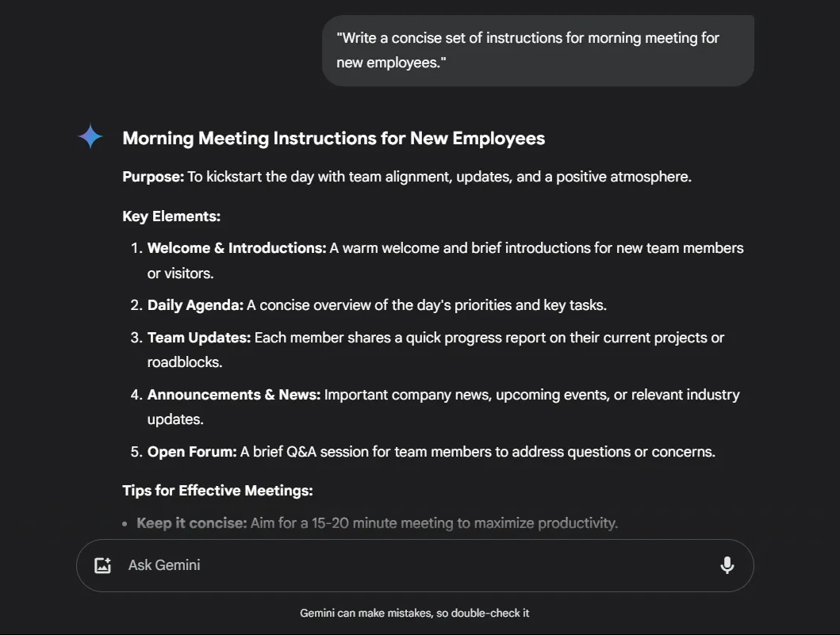Image resolution: width=840 pixels, height=635 pixels.
Task: Click the Key Elements subheading
Action: 171,216
